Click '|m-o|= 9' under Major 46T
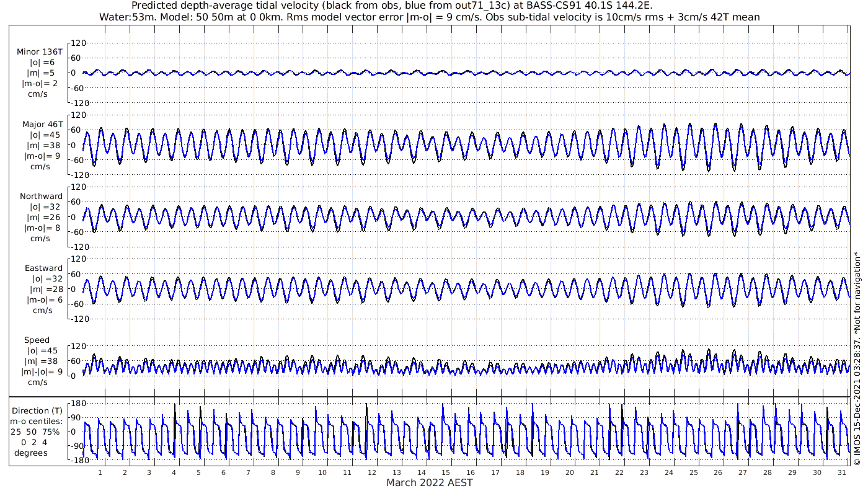This screenshot has width=868, height=496. [x=40, y=156]
